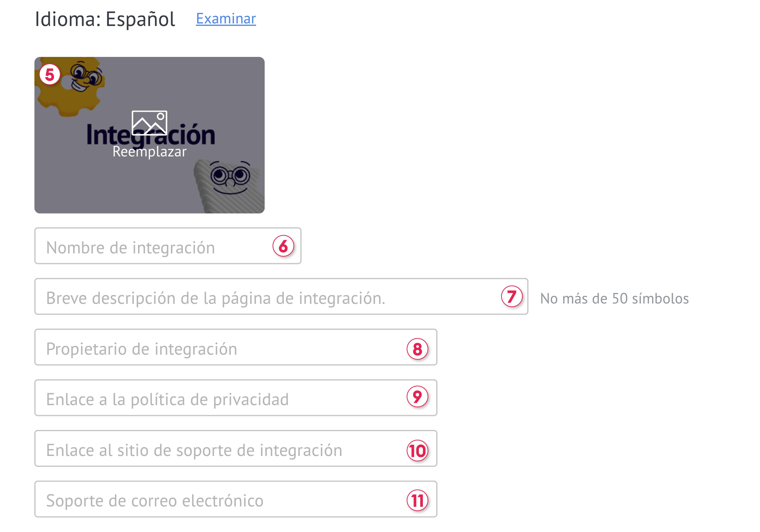The height and width of the screenshot is (532, 760).
Task: Click the Integración cover image thumbnail
Action: coord(149,135)
